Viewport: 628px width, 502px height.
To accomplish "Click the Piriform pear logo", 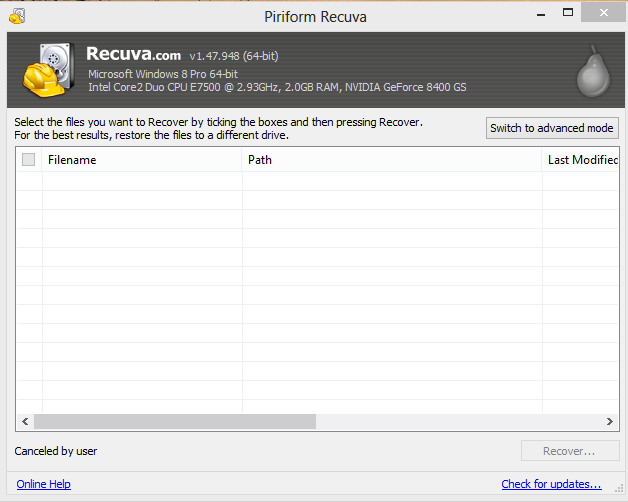I will [x=593, y=71].
